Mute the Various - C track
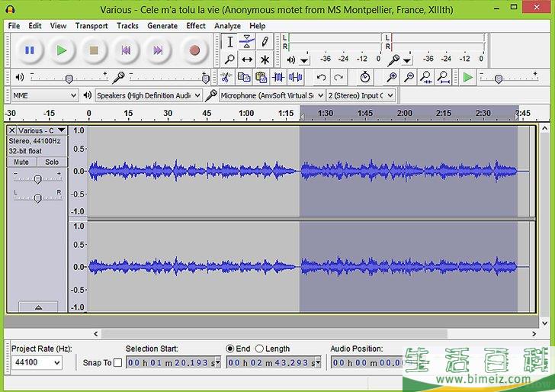Screen dimensions: 555x392 [x=21, y=162]
